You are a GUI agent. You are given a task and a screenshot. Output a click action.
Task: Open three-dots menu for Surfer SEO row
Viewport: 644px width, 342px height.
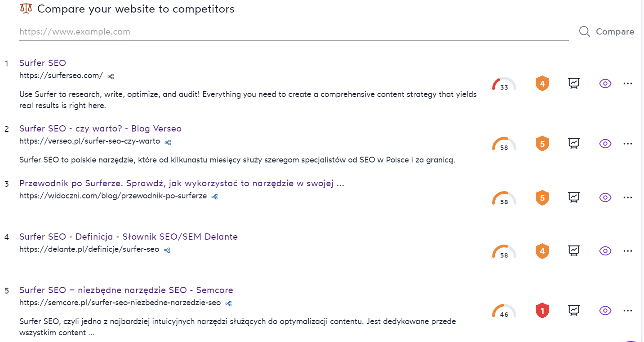coord(628,83)
